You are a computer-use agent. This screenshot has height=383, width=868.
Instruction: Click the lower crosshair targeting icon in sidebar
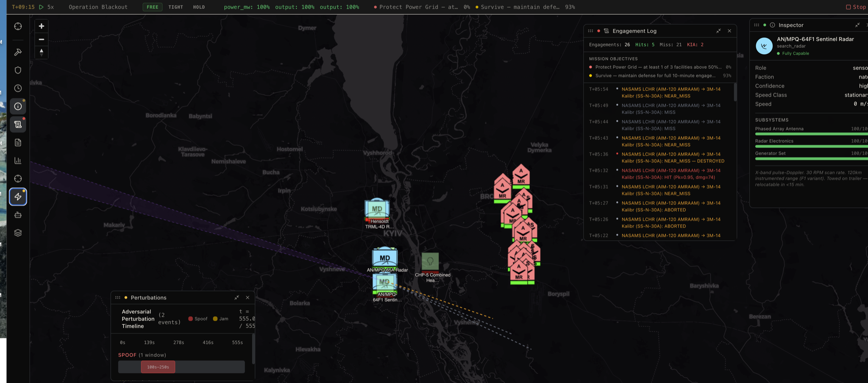(18, 179)
